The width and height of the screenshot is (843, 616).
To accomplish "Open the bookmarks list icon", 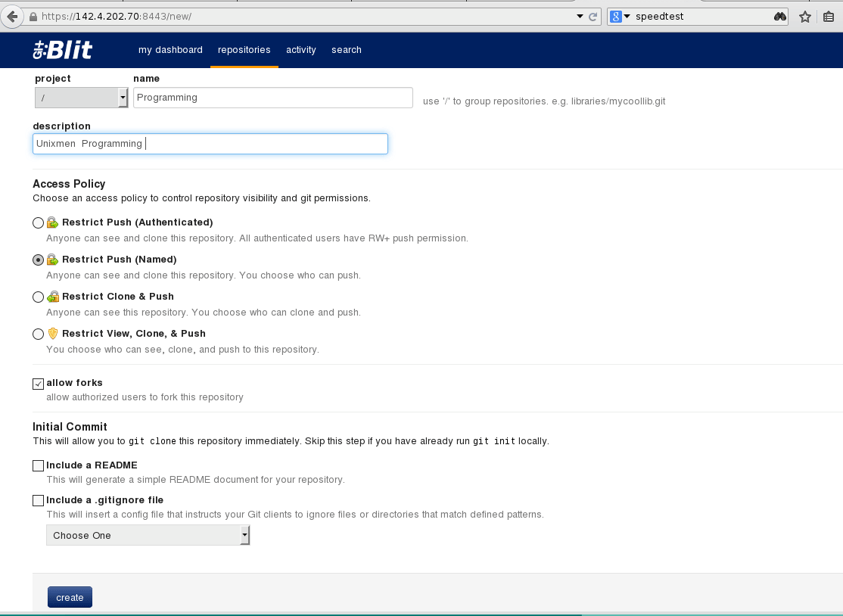I will coord(829,16).
